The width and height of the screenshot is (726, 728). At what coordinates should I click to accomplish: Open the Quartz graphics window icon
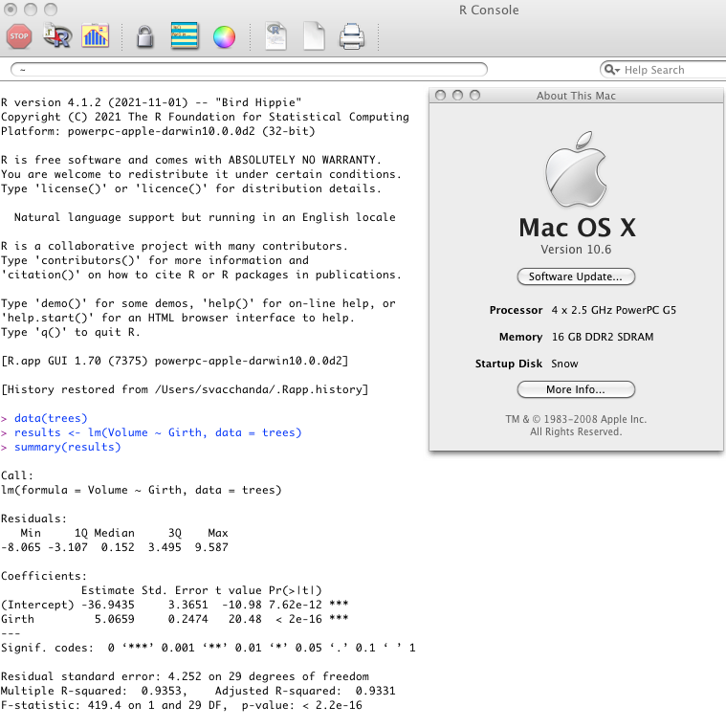point(95,36)
